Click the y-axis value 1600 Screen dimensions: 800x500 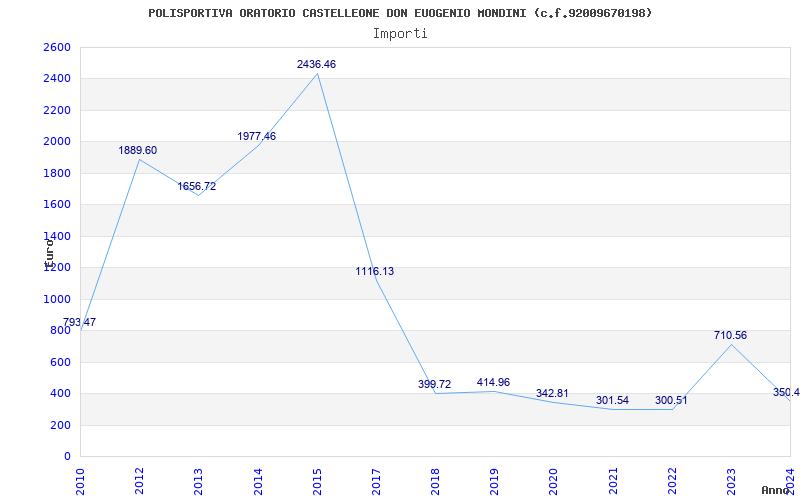(x=57, y=205)
